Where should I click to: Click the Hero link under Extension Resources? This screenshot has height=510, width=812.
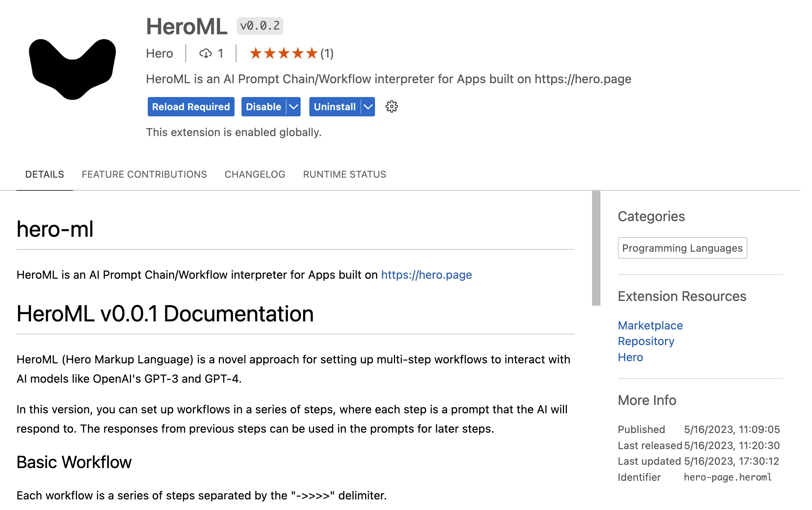630,357
